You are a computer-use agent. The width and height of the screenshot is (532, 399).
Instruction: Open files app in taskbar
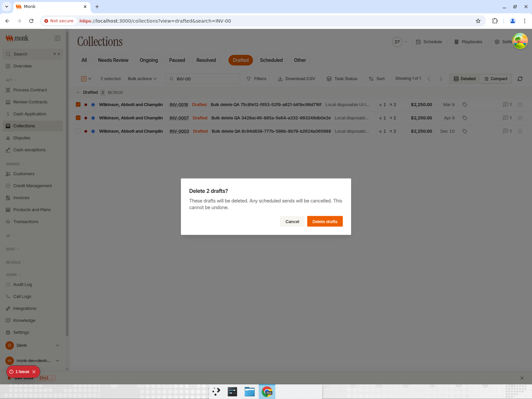click(249, 392)
